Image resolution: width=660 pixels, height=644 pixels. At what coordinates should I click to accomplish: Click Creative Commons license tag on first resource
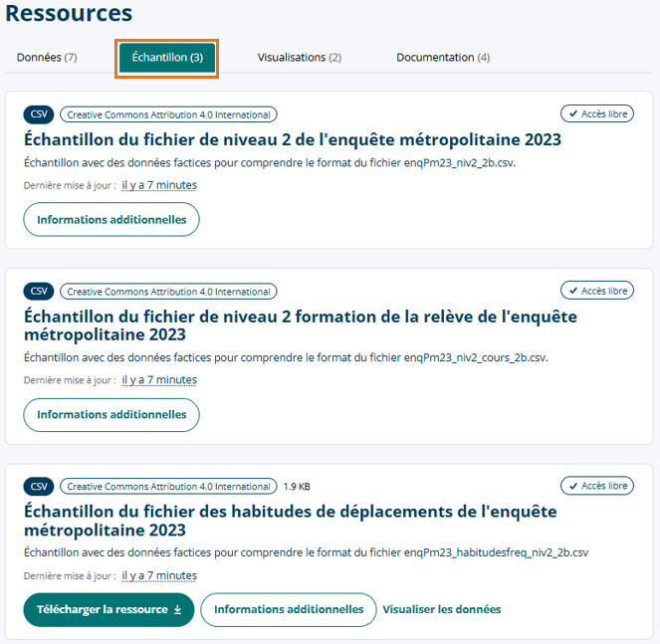coord(168,114)
